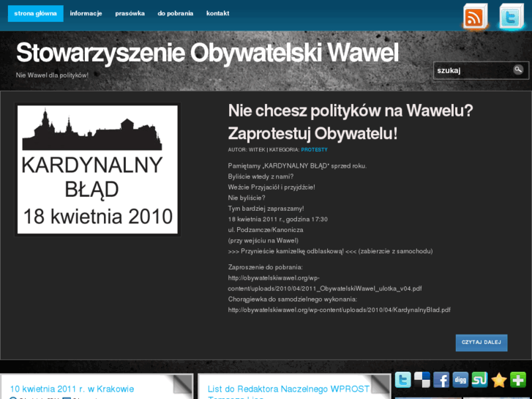The image size is (532, 399).
Task: Click the CZYTAJ DALEJ button
Action: click(x=482, y=343)
